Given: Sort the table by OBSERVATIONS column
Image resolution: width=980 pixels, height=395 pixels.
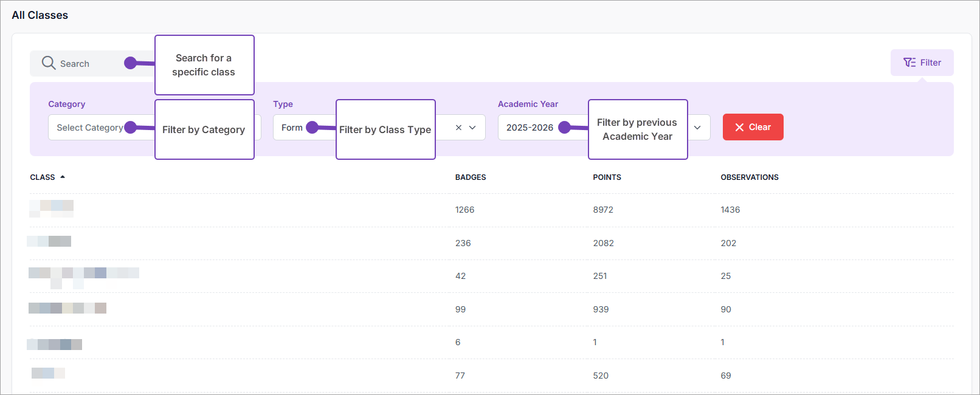Looking at the screenshot, I should pos(749,177).
